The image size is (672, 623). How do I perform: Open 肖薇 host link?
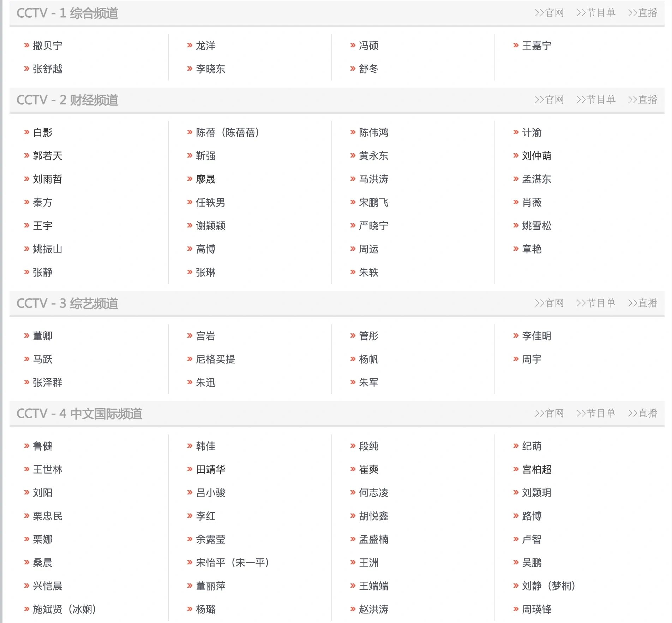tap(532, 202)
